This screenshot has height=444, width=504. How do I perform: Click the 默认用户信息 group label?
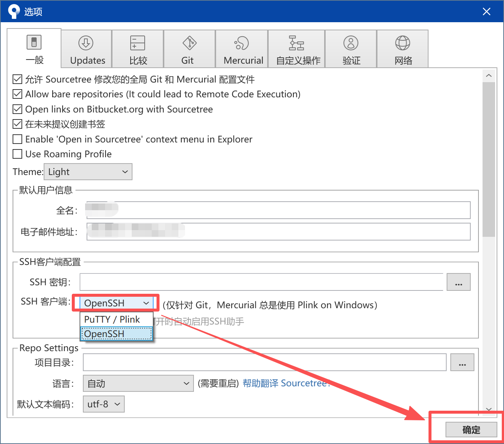click(x=46, y=190)
